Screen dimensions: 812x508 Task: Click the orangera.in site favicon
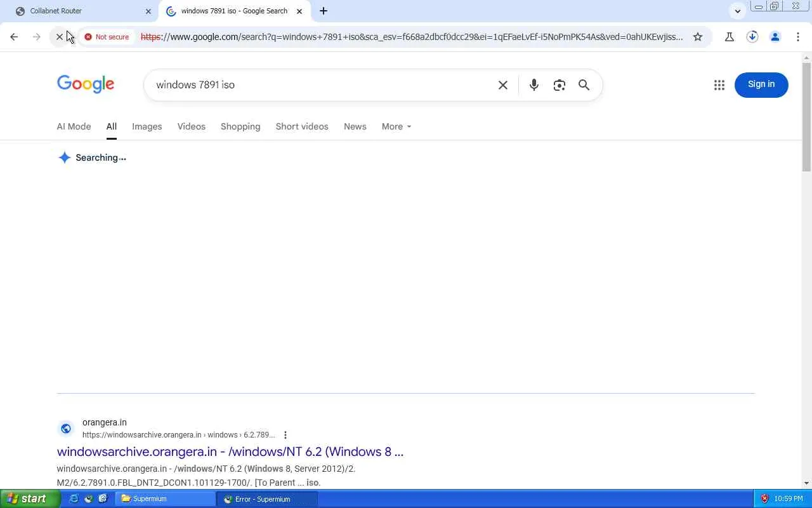(66, 429)
